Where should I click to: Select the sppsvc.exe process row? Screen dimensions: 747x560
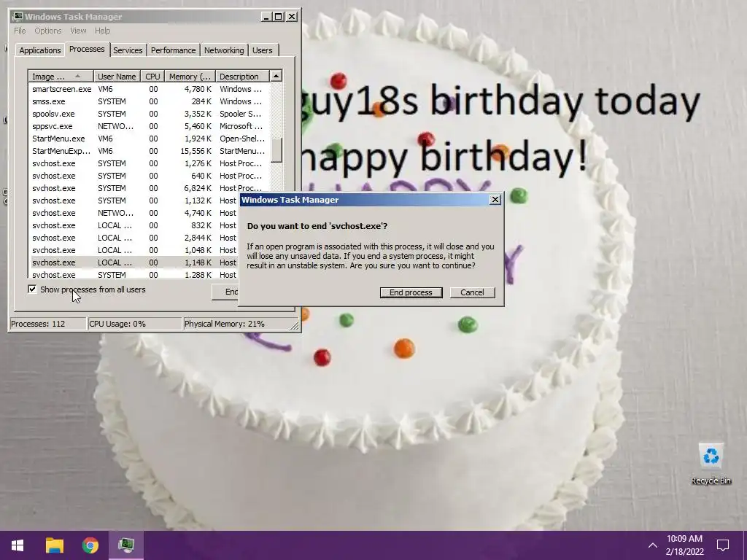[x=149, y=126]
